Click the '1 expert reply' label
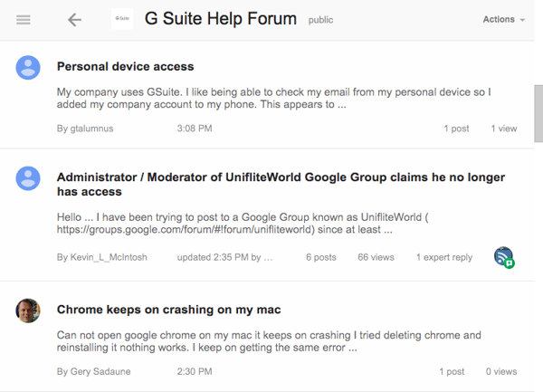The height and width of the screenshot is (392, 543). click(444, 257)
